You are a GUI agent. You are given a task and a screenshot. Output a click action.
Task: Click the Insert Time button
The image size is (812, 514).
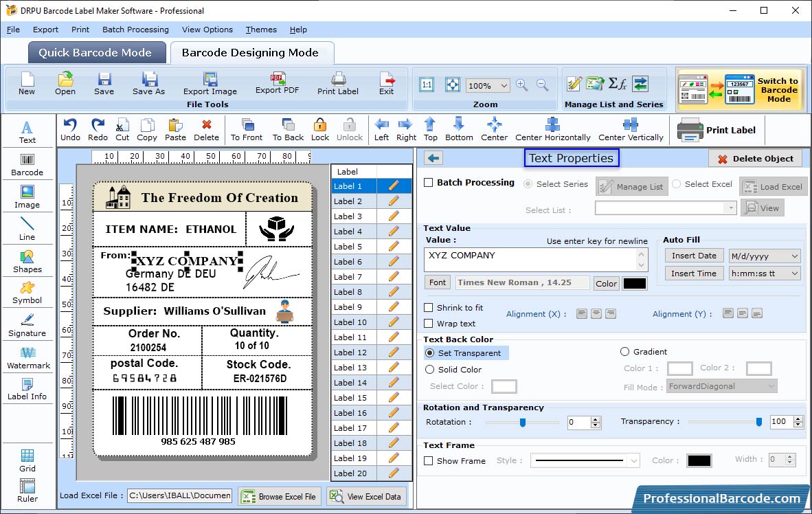click(x=694, y=273)
